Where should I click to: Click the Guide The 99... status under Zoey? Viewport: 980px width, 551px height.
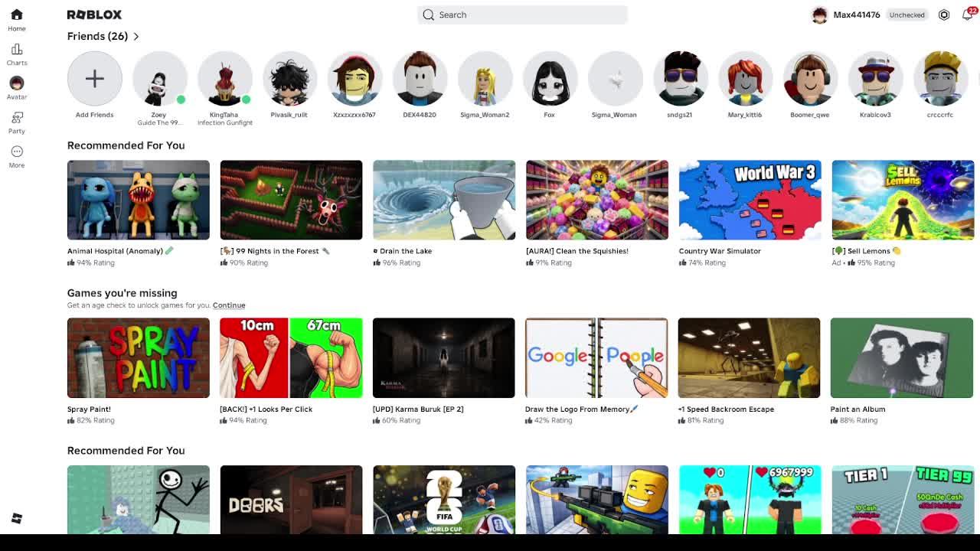coord(159,123)
